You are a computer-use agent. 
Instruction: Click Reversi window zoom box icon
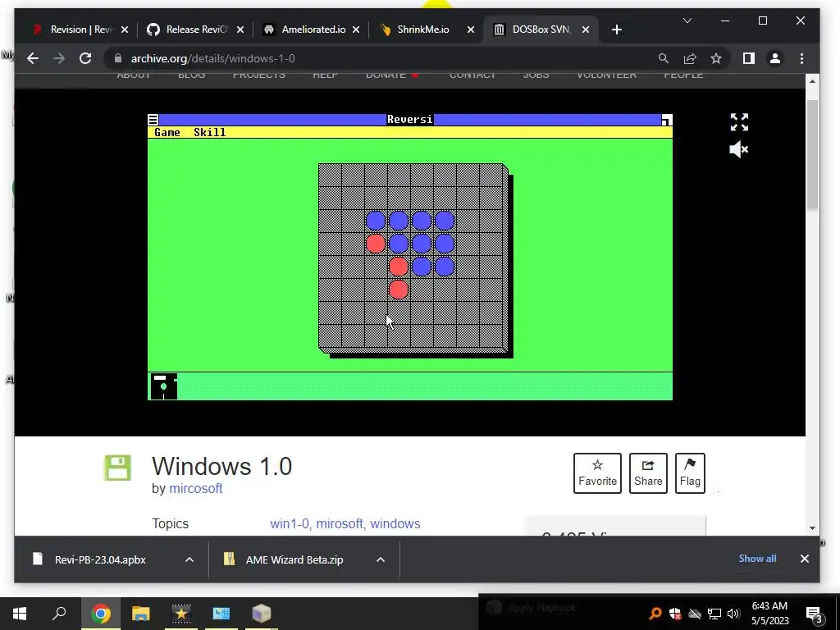666,120
